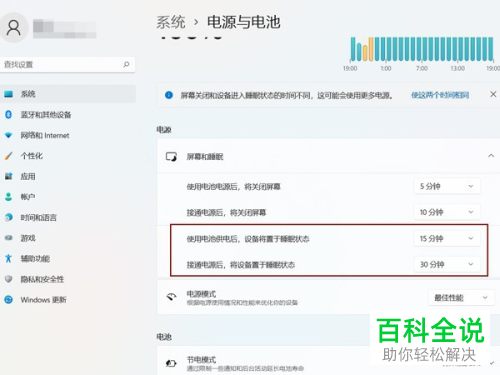Screen dimensions: 500x375
Task: Click the gamepad icon beside 游戏
Action: coord(8,238)
